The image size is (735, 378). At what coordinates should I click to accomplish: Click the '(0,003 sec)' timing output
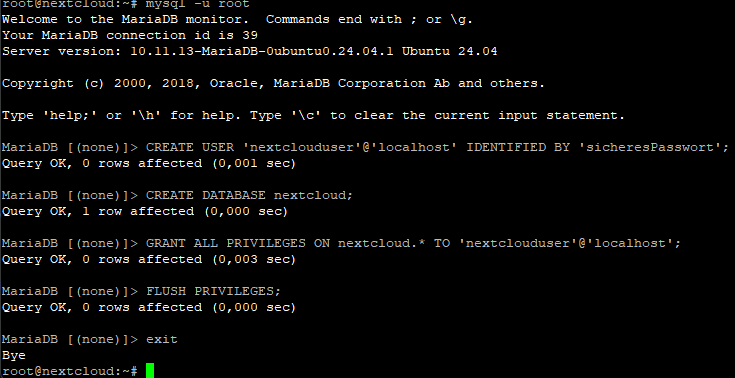point(254,259)
